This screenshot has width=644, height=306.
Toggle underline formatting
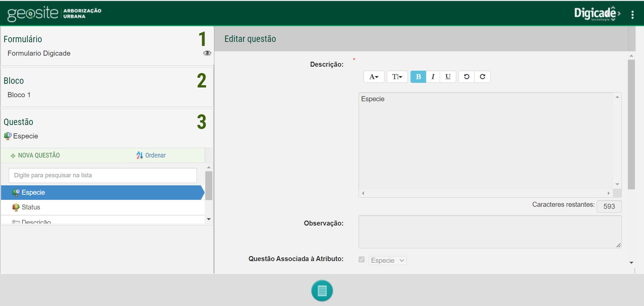coord(448,77)
